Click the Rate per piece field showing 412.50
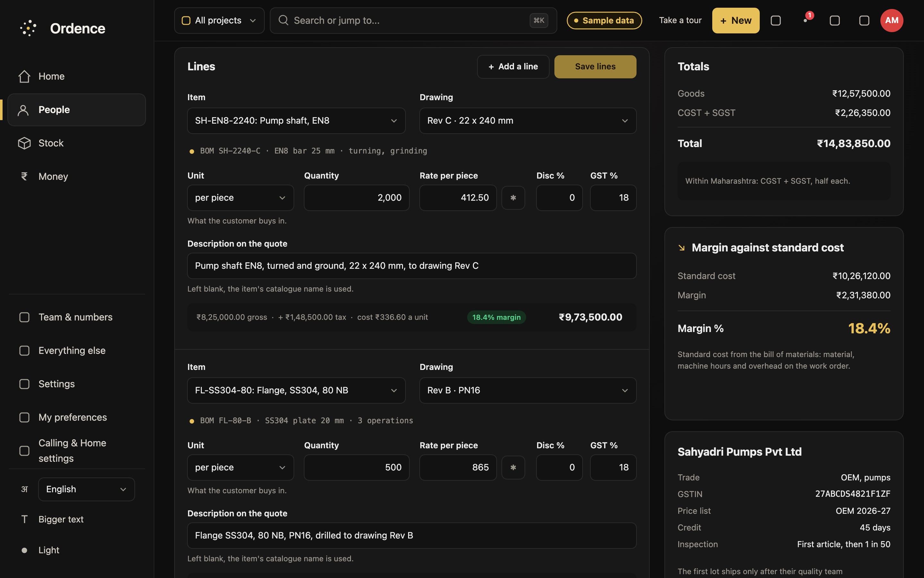The image size is (924, 578). (458, 197)
